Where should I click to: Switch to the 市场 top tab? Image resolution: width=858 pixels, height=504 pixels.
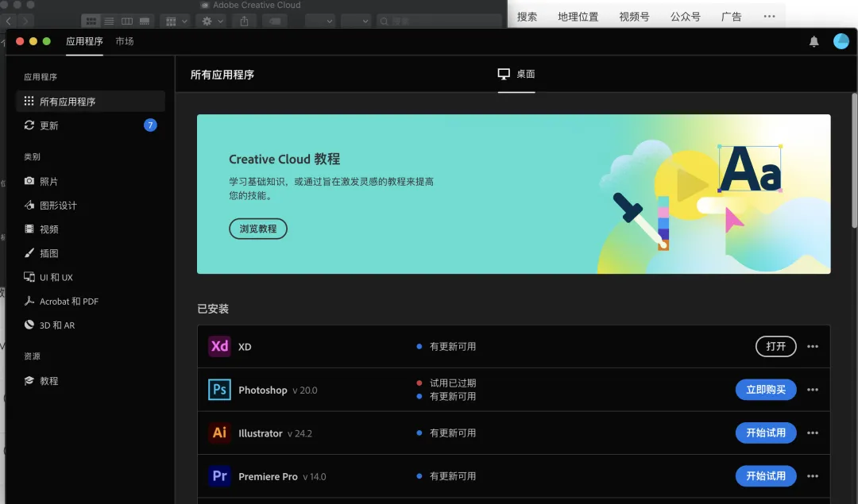coord(125,41)
